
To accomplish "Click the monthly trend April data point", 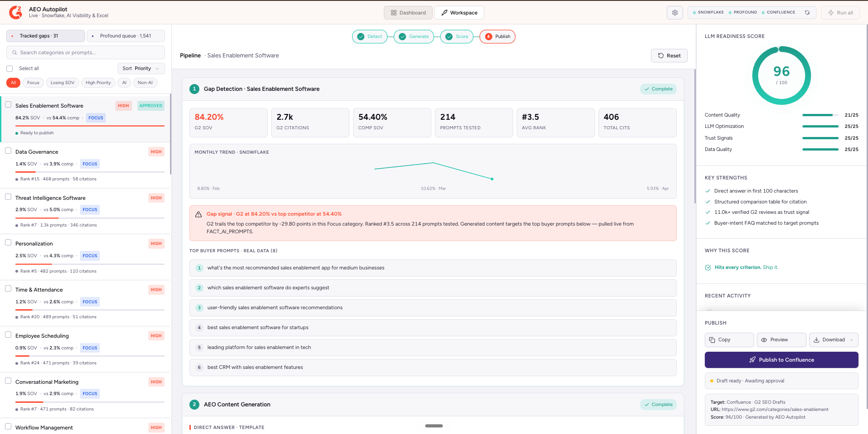I will [492, 179].
